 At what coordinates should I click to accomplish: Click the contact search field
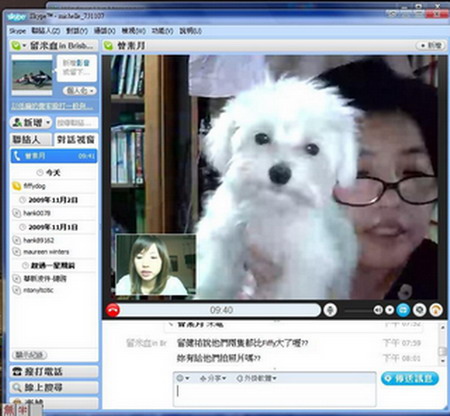click(77, 123)
